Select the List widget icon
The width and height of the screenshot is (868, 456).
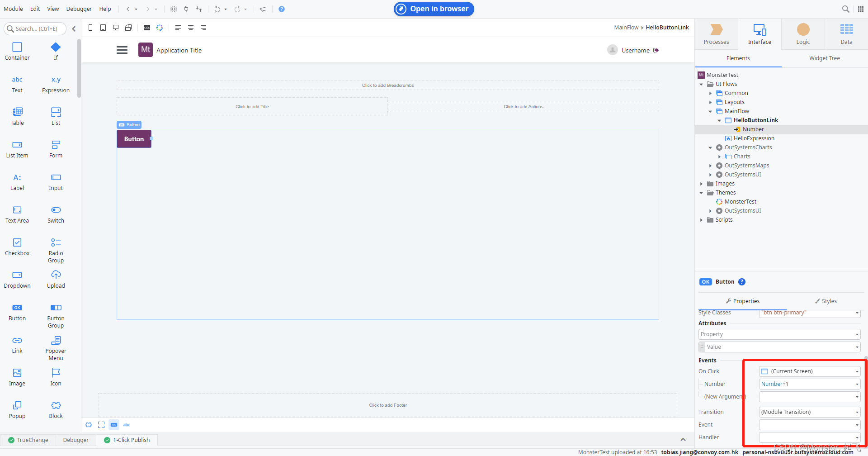pyautogui.click(x=56, y=112)
